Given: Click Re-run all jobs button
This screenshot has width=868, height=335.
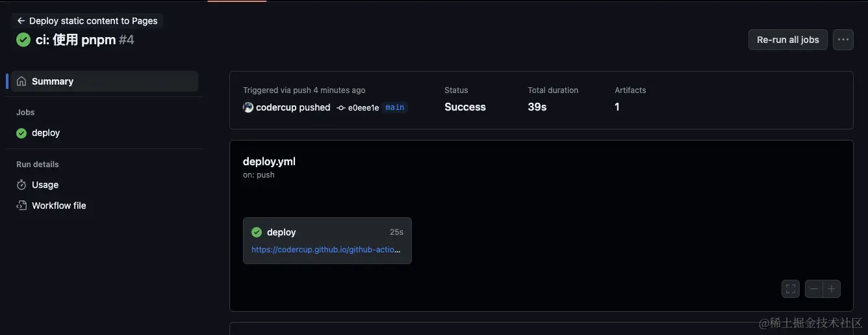Looking at the screenshot, I should tap(788, 40).
